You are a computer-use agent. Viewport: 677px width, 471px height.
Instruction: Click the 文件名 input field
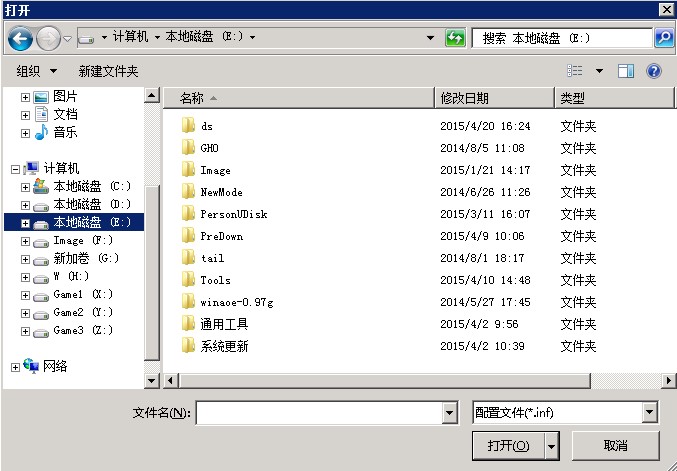pyautogui.click(x=318, y=413)
